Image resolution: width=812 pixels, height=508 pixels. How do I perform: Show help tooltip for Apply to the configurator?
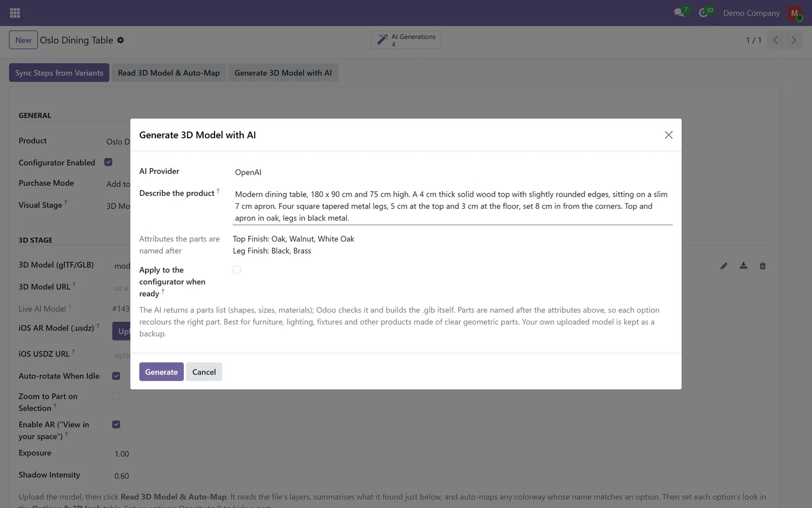pos(163,291)
